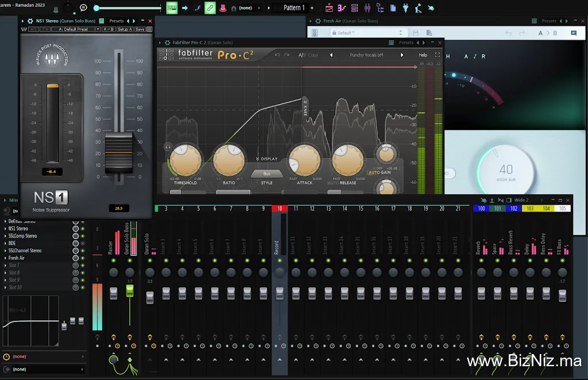Viewport: 588px width, 380px height.
Task: Open FabFilter Pro-C 2 gear settings
Action: [167, 43]
